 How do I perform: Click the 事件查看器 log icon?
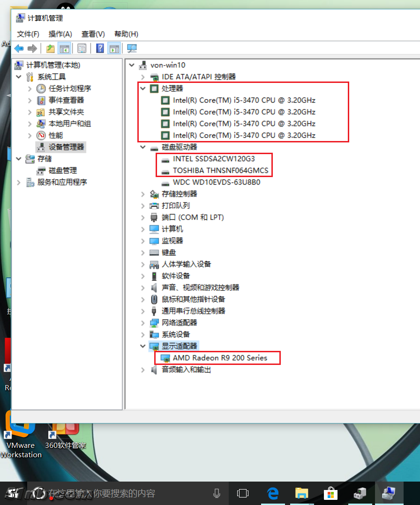pyautogui.click(x=41, y=100)
